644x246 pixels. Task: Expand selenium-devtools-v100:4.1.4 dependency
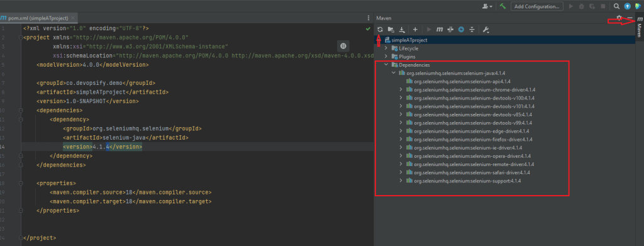tap(401, 98)
